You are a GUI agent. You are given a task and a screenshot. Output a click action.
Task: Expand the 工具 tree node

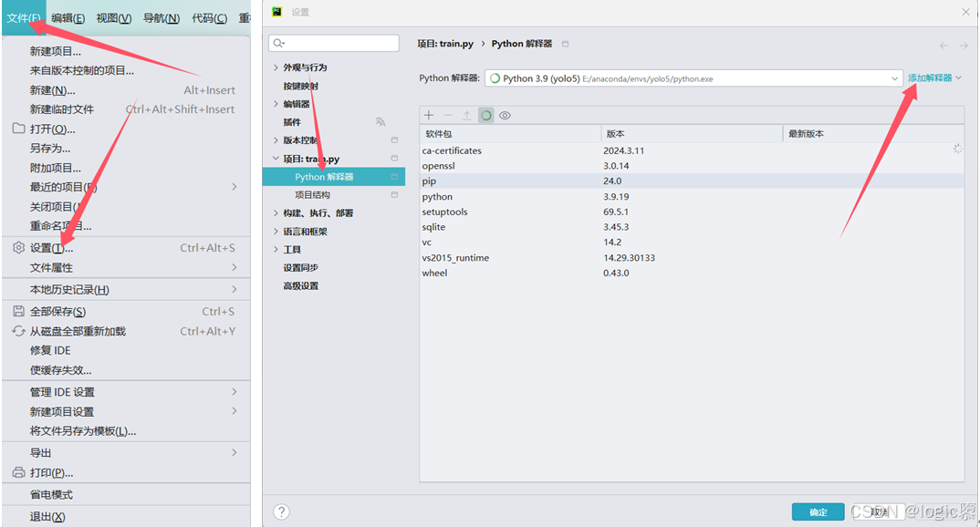[x=276, y=249]
